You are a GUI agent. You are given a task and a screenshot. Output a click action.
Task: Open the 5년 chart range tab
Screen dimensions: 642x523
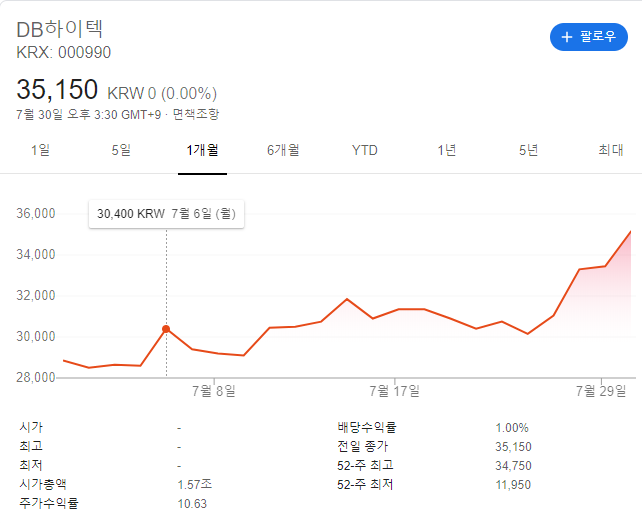(528, 150)
